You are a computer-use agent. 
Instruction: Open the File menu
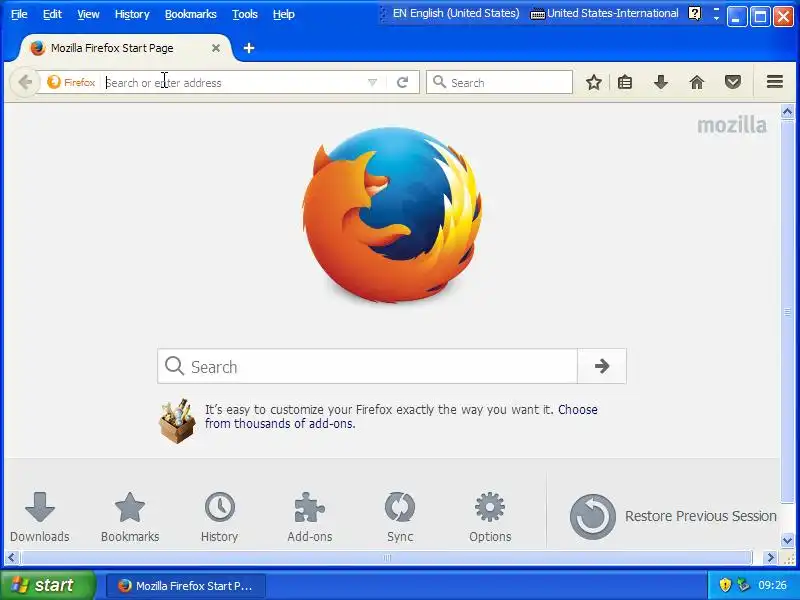(x=19, y=14)
